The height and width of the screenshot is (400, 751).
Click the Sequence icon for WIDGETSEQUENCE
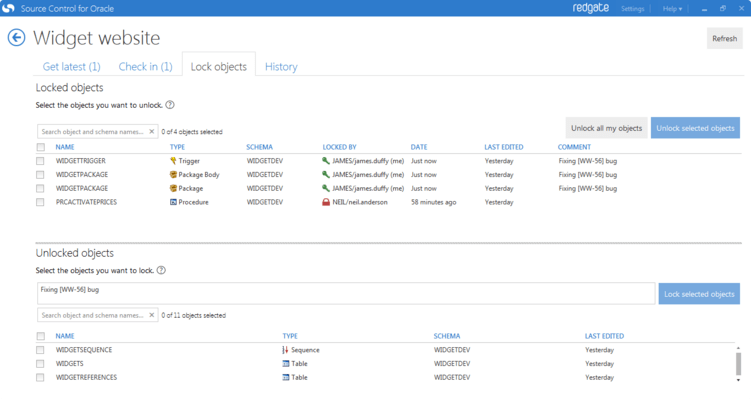[286, 350]
